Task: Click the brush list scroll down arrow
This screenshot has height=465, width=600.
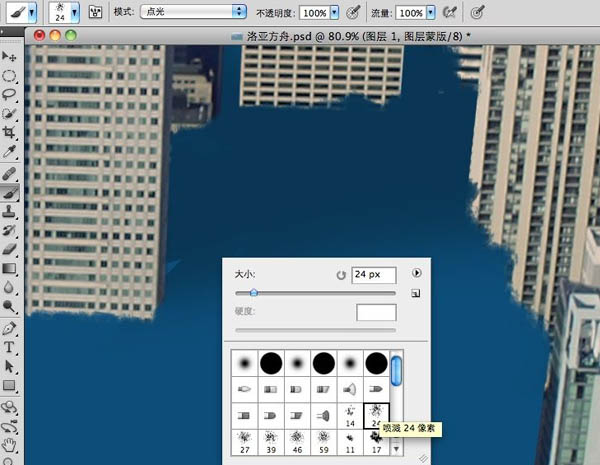Action: [x=396, y=449]
